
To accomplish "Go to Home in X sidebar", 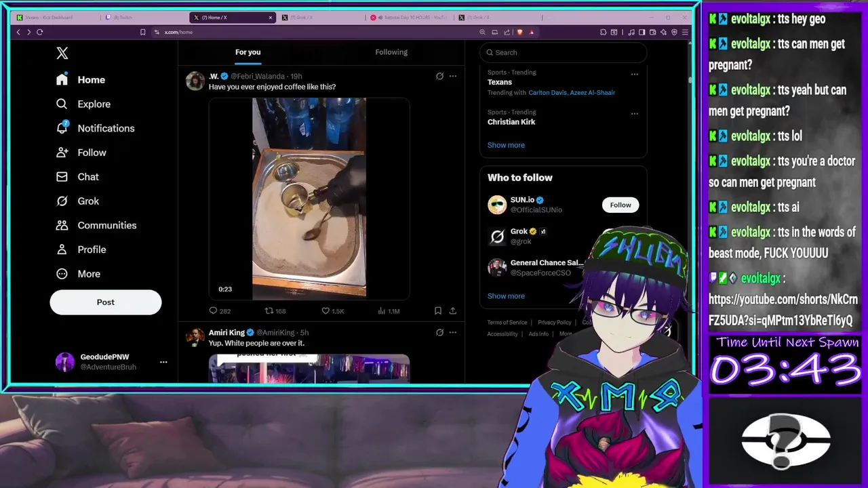I will 81,79.
